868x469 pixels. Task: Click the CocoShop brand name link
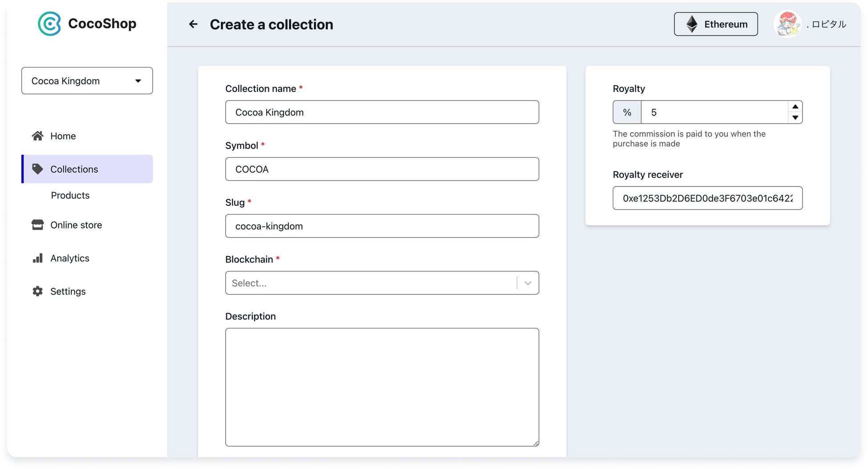[x=102, y=24]
